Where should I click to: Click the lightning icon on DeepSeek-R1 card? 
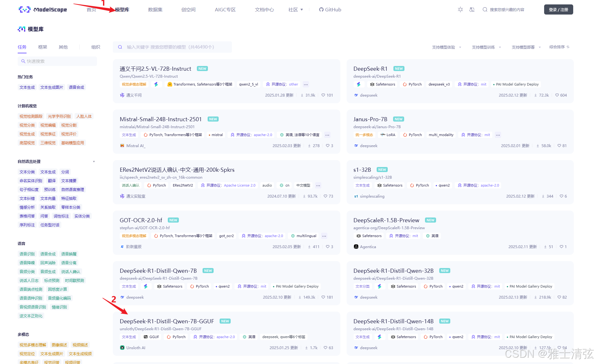(359, 84)
